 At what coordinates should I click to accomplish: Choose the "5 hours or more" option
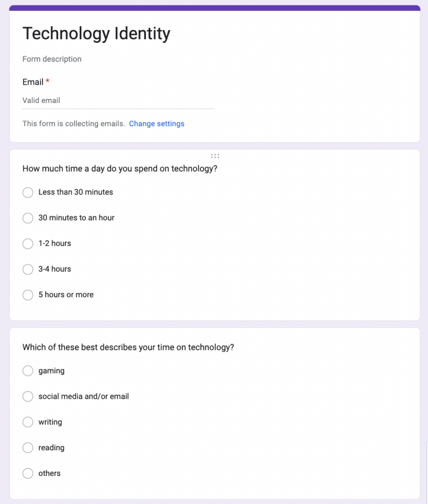coord(28,295)
